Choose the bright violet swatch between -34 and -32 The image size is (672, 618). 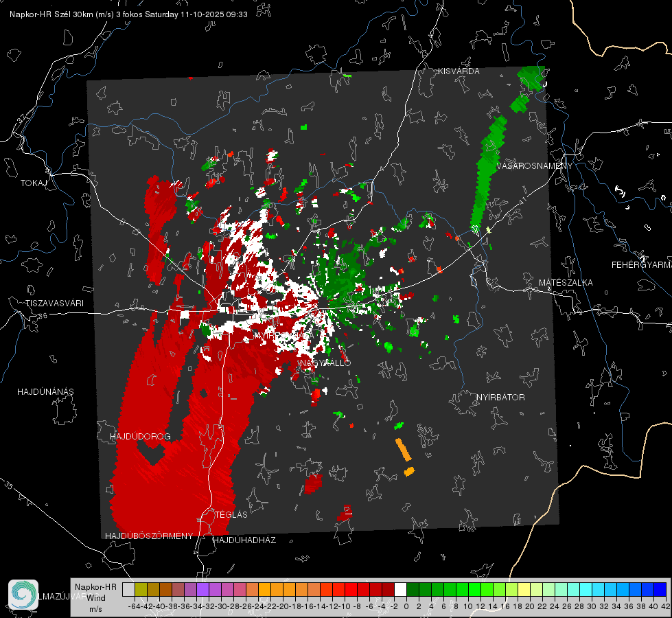coord(202,589)
